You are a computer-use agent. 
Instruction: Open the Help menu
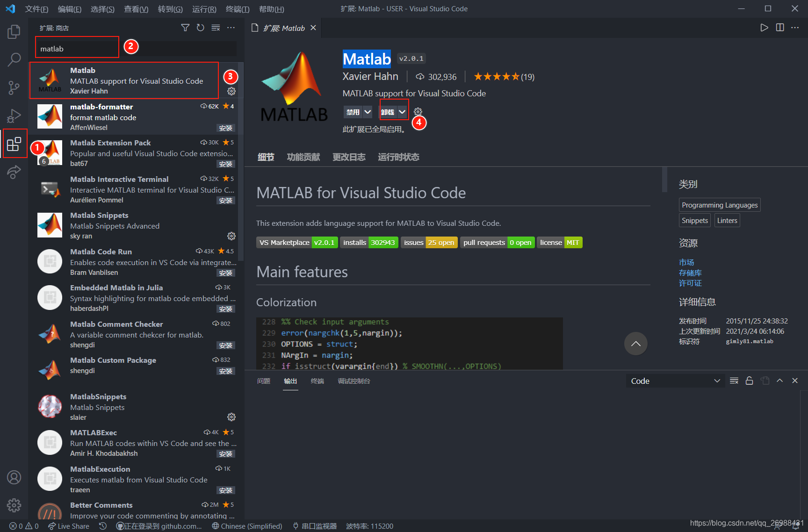tap(271, 9)
